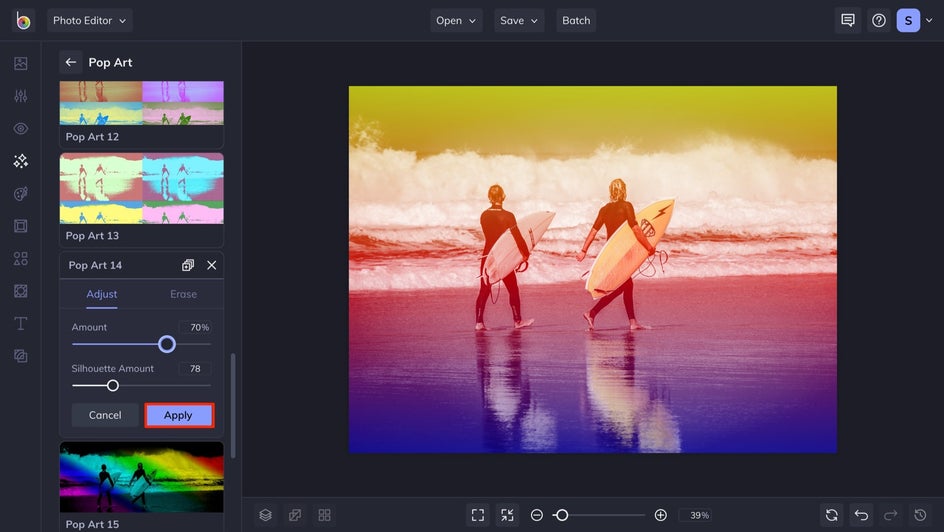
Task: Click the surfers photo on canvas
Action: pos(592,269)
